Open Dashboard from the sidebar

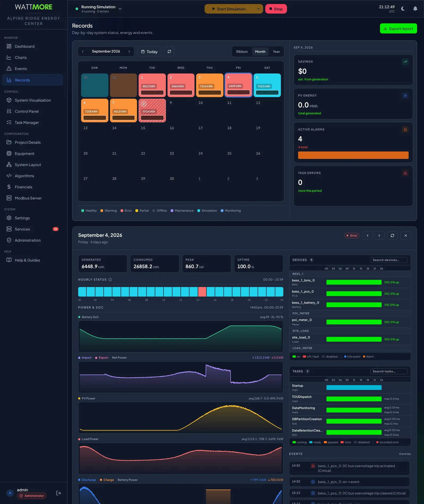tap(32, 46)
